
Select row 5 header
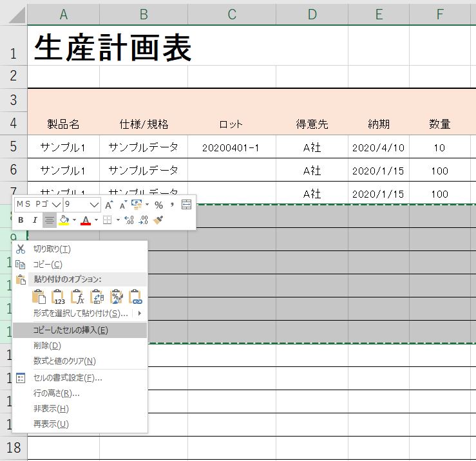(14, 146)
